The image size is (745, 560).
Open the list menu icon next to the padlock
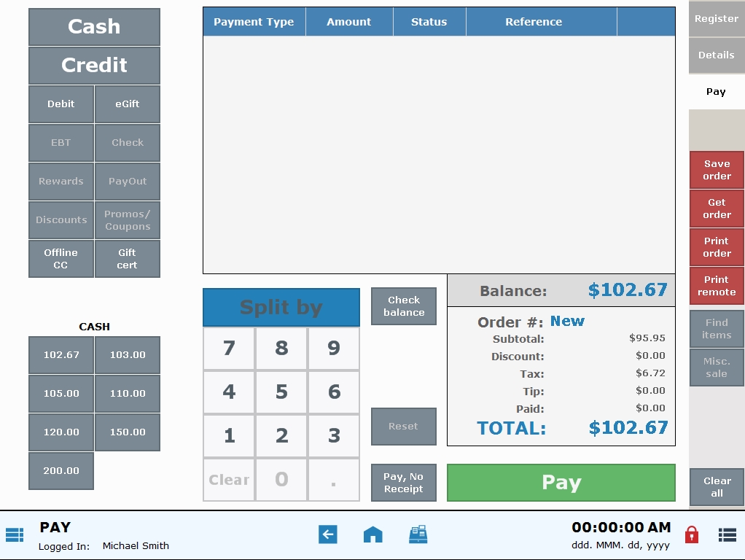coord(727,534)
